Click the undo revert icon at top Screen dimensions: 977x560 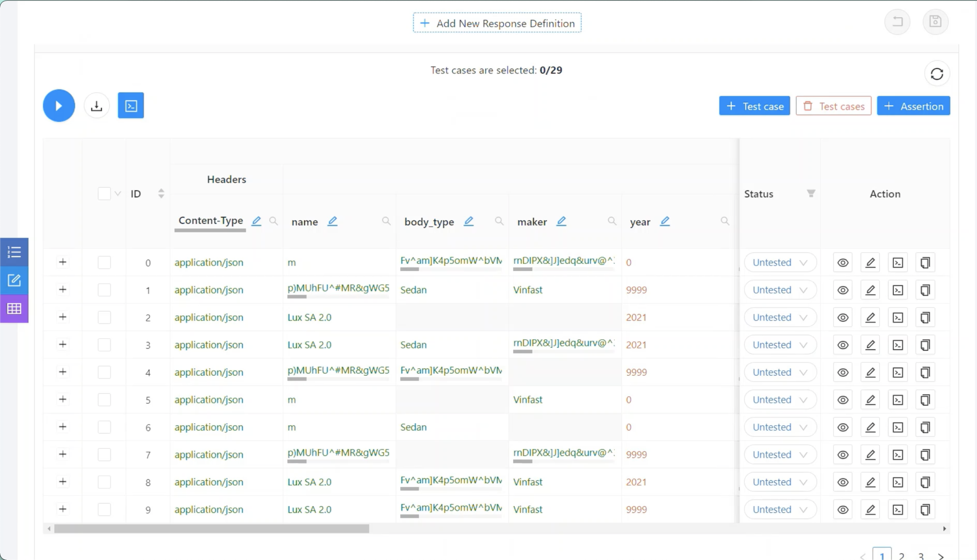(x=897, y=21)
